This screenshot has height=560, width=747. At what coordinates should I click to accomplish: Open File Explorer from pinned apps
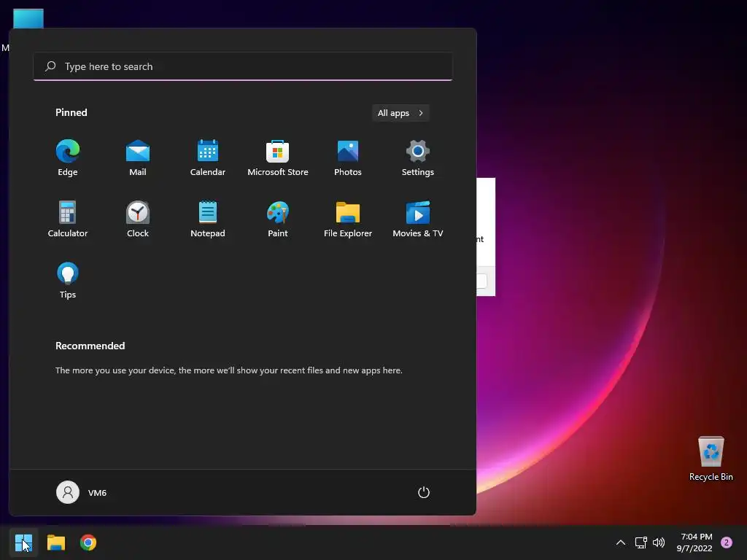[348, 219]
